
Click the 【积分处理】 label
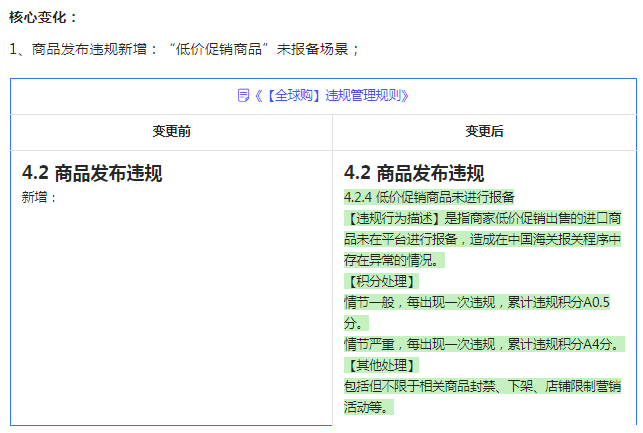tap(381, 281)
